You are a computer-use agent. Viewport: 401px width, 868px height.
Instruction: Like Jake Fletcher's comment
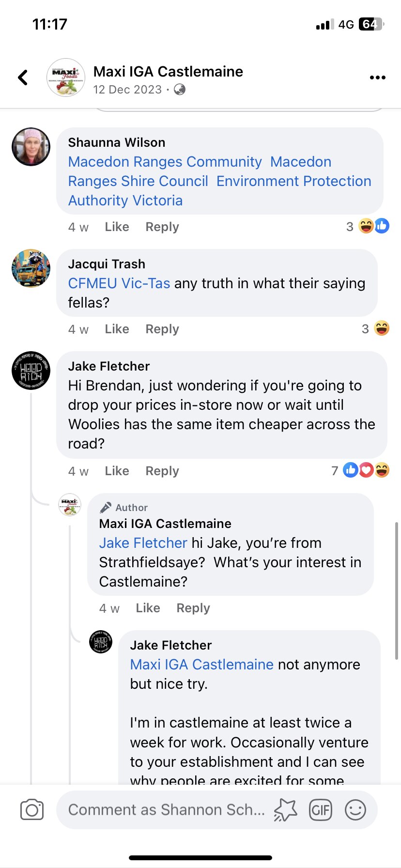click(x=116, y=470)
